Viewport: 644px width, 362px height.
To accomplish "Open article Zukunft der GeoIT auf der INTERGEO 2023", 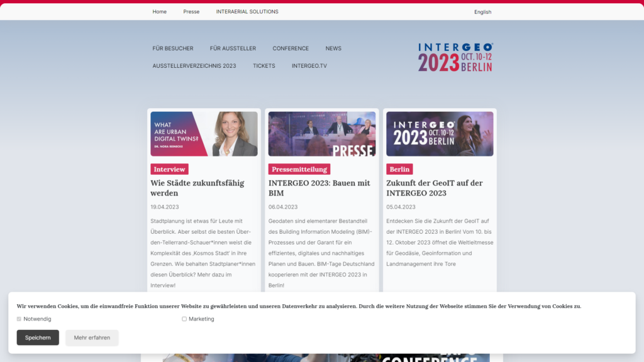I will [434, 188].
